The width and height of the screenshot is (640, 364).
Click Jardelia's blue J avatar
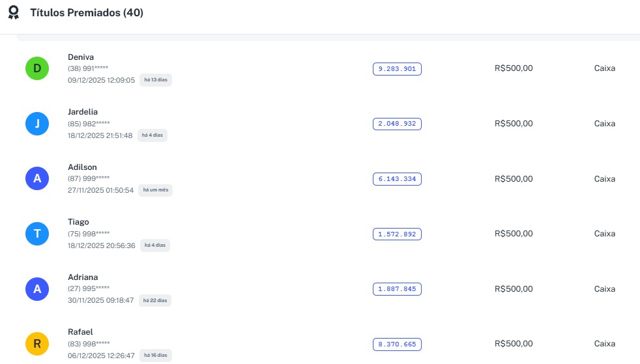37,124
